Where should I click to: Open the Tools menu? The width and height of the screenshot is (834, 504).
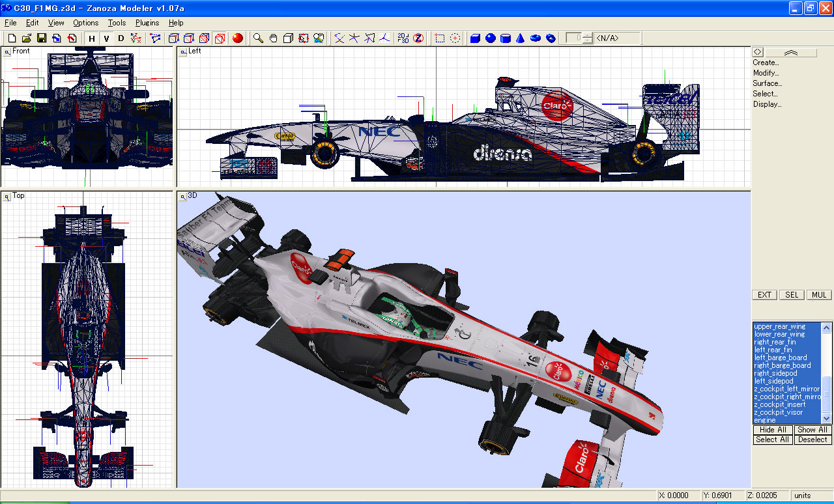[117, 23]
